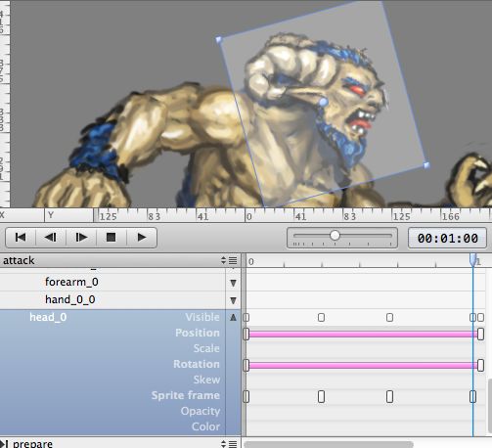This screenshot has height=448, width=492.
Task: Click the Visible property label
Action: click(202, 317)
